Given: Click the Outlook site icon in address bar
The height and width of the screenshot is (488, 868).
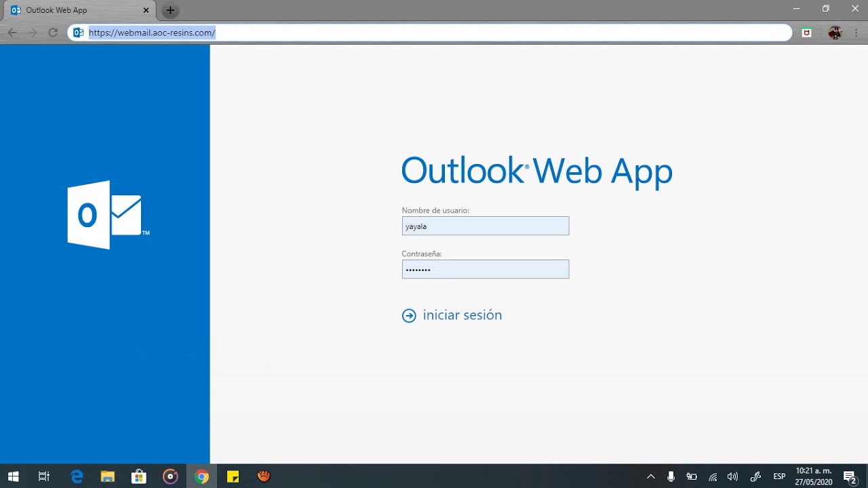Looking at the screenshot, I should [x=79, y=33].
